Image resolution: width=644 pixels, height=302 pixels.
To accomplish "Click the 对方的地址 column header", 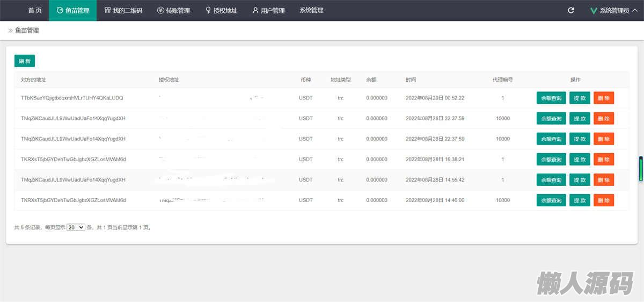I will click(x=33, y=80).
